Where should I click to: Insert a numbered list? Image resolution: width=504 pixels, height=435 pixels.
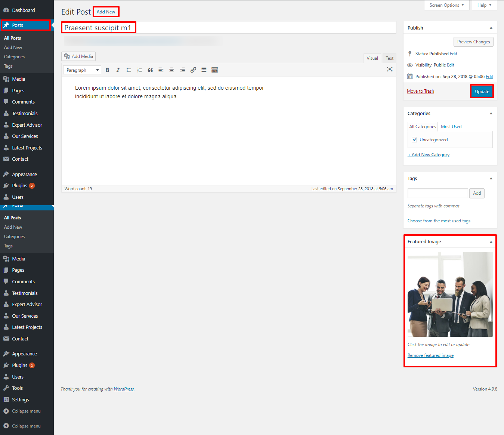(x=140, y=70)
